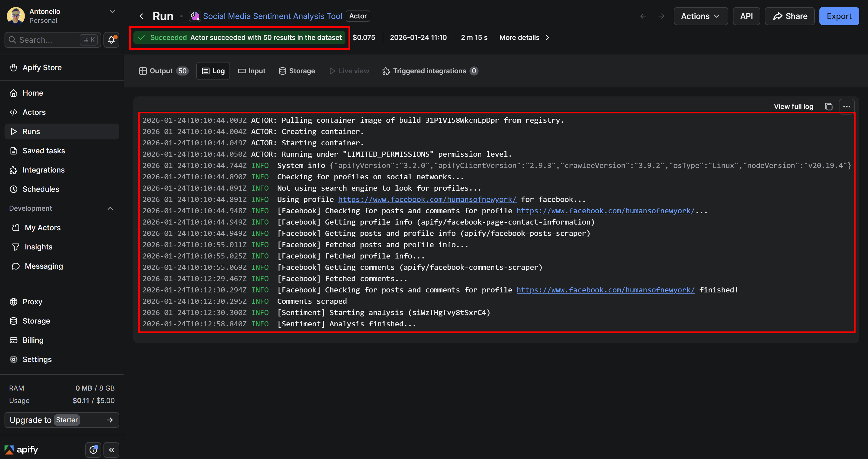Go to next run arrow

click(661, 16)
